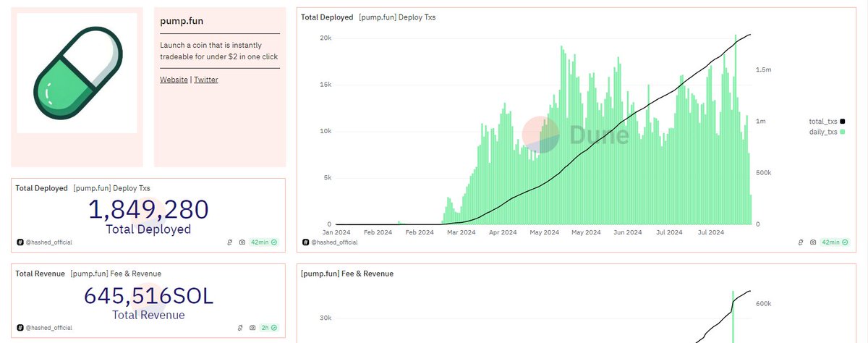The image size is (868, 343).
Task: Click '5k' left axis label
Action: 328,177
